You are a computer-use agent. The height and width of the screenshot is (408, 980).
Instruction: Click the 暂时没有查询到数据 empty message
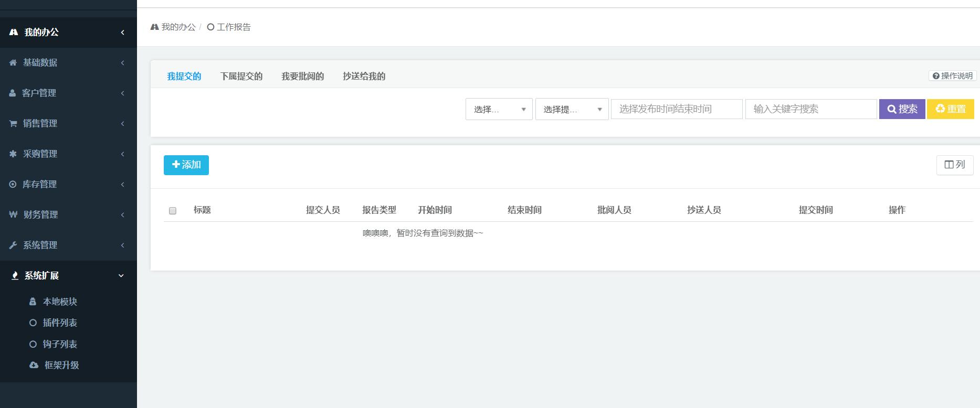439,233
